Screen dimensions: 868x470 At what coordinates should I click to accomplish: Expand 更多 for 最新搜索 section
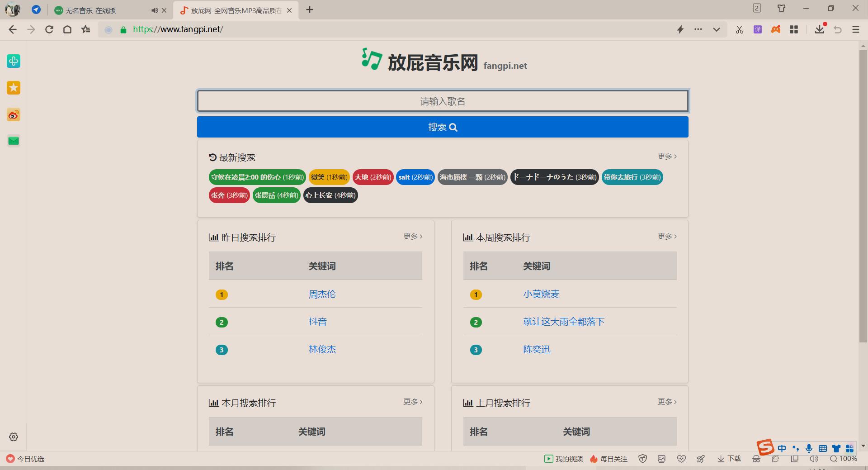click(667, 157)
